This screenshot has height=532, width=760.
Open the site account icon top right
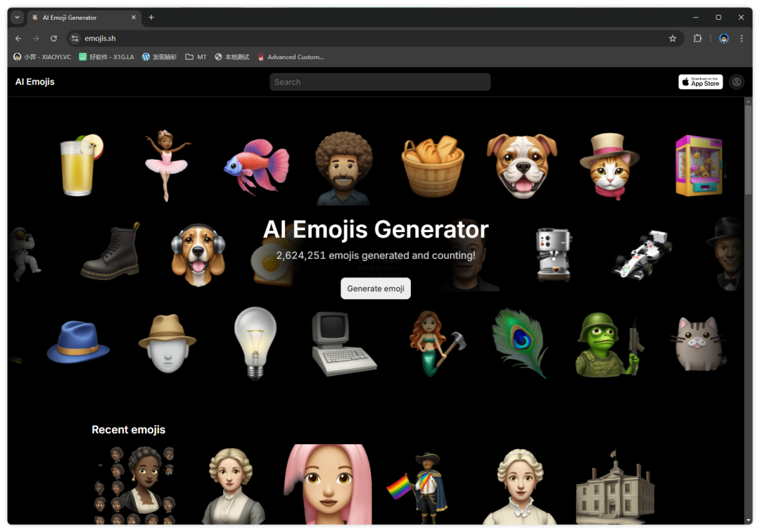pos(736,82)
